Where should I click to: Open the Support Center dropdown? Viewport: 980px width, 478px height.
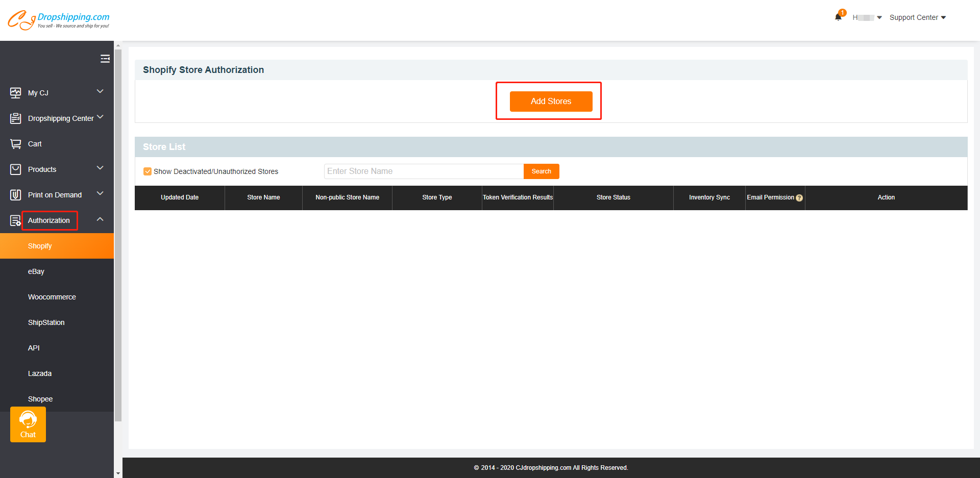click(917, 17)
